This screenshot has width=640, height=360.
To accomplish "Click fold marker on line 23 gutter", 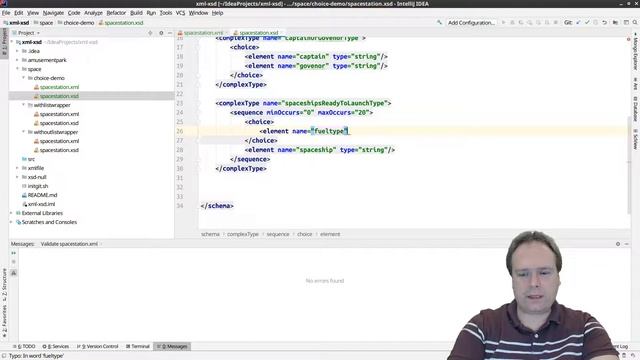I will click(197, 103).
